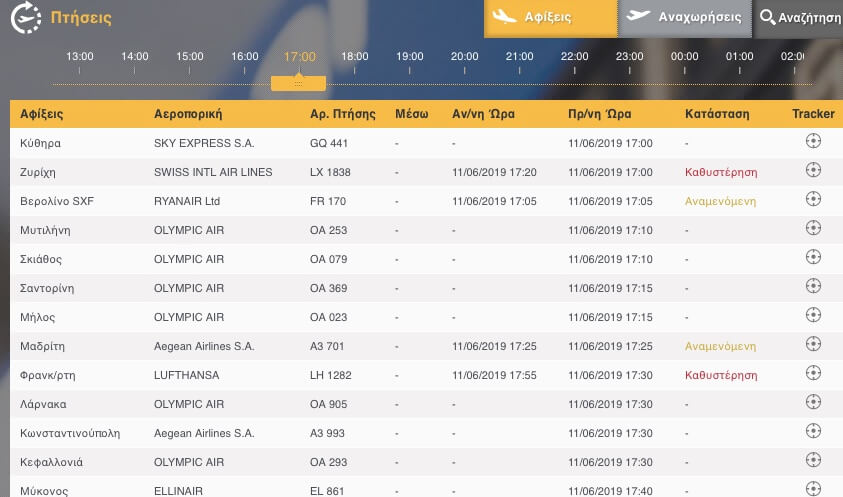Select the Μυτιλήνη arrival row text

click(45, 231)
